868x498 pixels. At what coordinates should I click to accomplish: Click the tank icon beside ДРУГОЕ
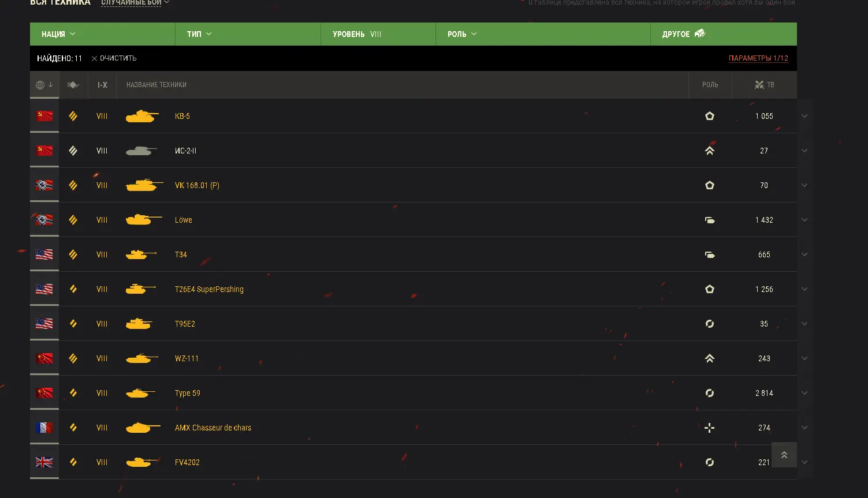tap(700, 33)
